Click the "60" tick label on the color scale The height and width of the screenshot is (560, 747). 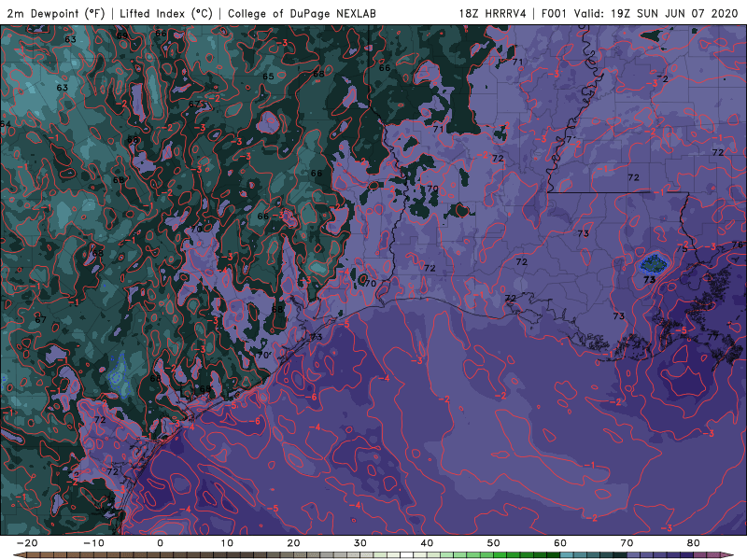(x=560, y=543)
